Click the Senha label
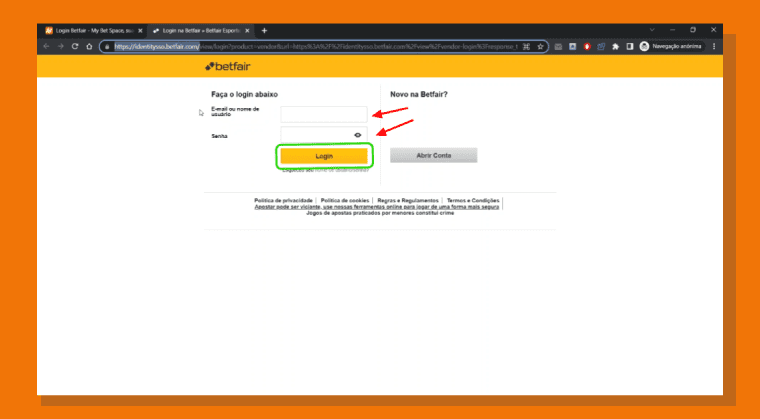 click(219, 136)
